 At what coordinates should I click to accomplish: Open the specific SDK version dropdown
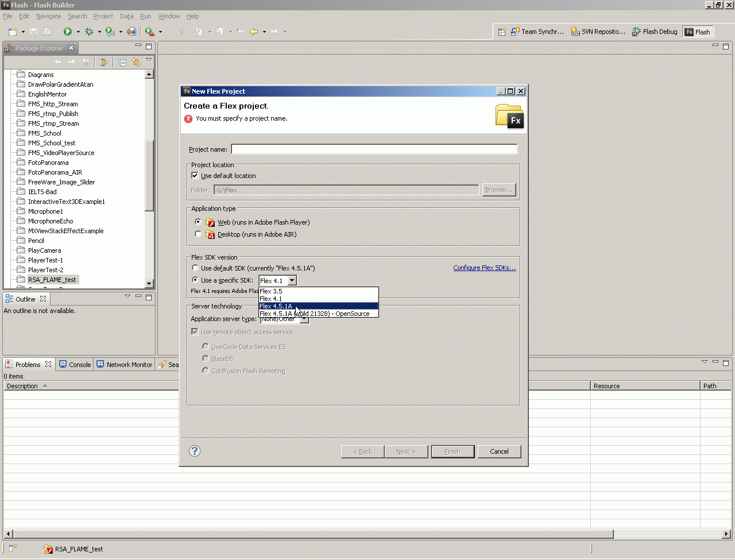292,280
